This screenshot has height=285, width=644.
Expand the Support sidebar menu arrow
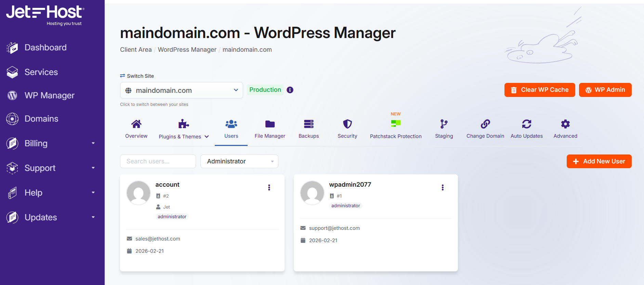[x=93, y=168]
